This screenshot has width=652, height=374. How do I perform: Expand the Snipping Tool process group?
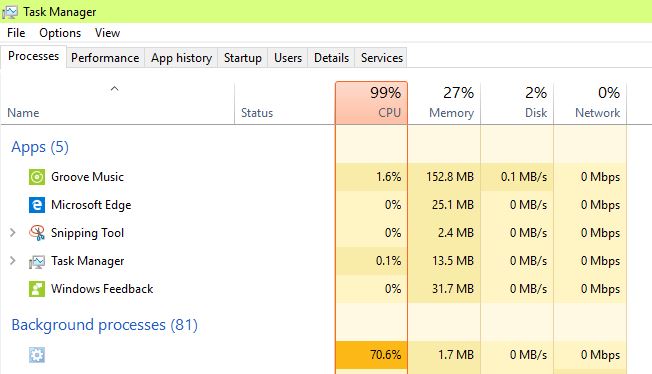[x=12, y=233]
